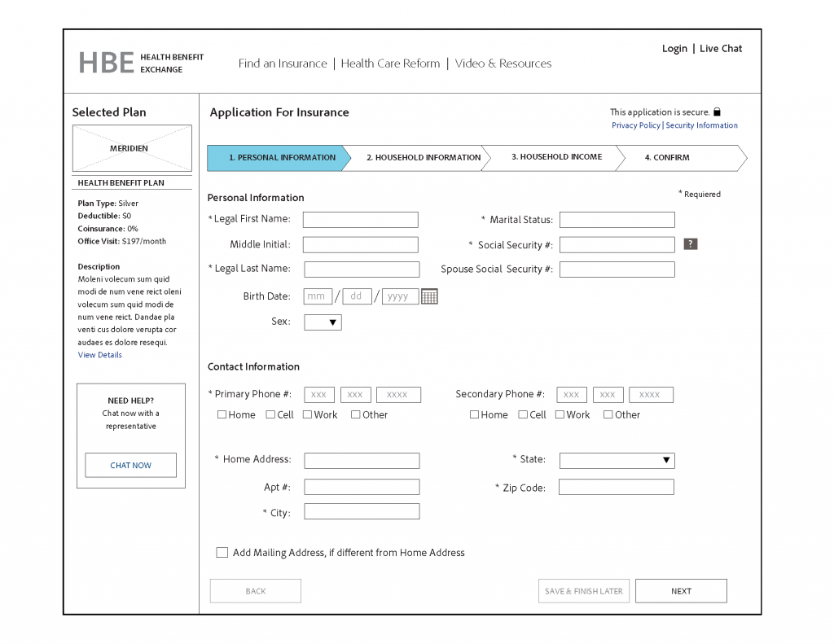
Task: Select step 1 Personal Information
Action: click(x=279, y=158)
